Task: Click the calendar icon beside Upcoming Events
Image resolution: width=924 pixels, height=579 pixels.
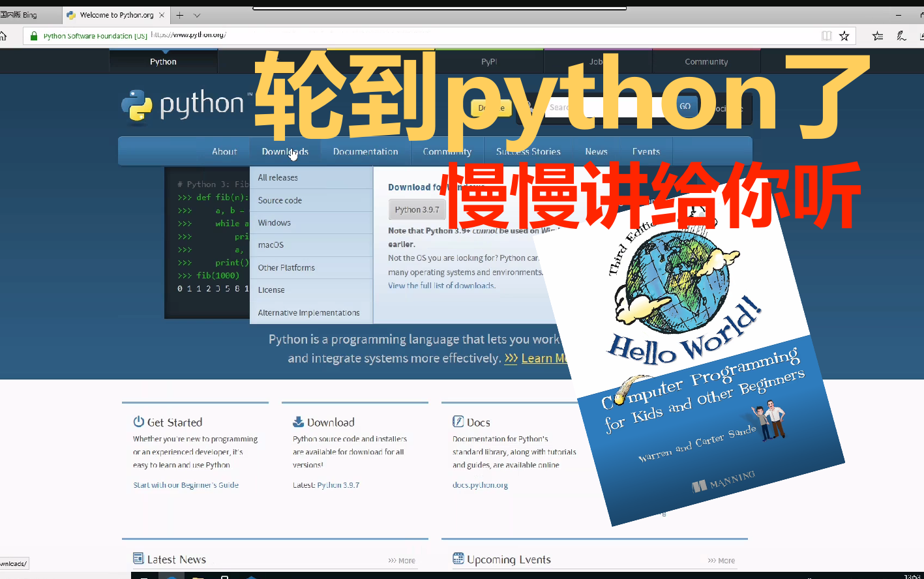Action: point(458,559)
